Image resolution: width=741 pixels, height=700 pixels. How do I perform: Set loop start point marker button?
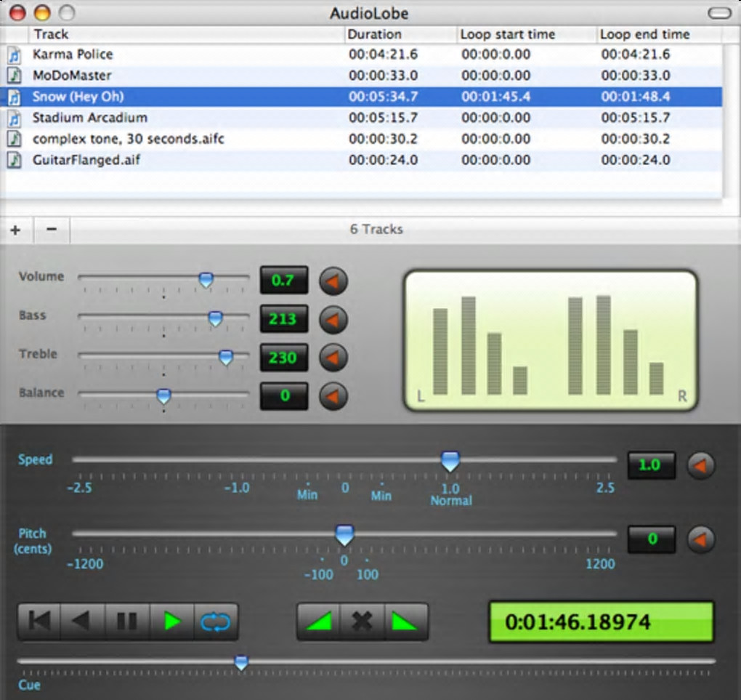click(318, 621)
